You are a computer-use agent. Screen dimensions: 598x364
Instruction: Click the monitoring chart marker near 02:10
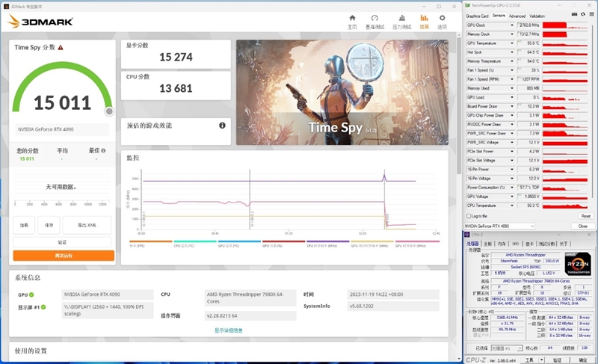(384, 200)
